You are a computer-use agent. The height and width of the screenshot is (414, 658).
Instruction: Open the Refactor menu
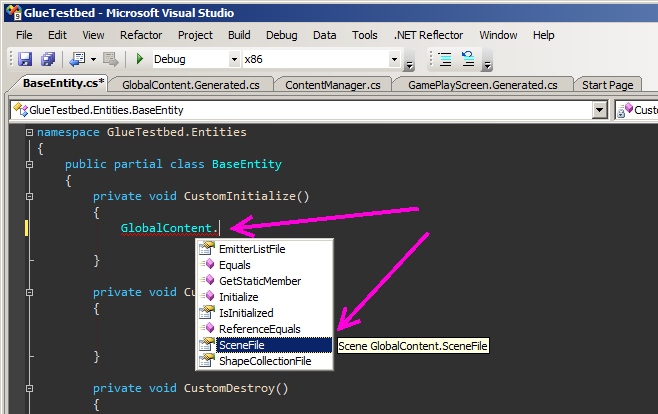[141, 35]
